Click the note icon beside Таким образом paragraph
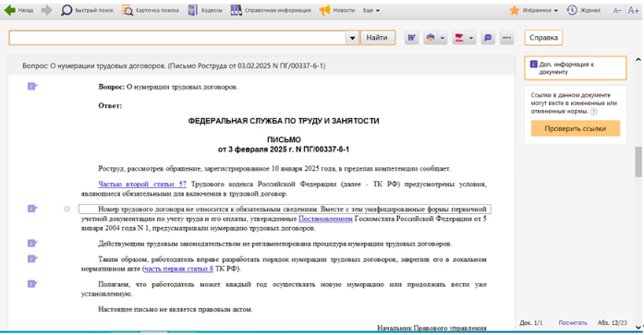644x335 pixels. [x=32, y=258]
